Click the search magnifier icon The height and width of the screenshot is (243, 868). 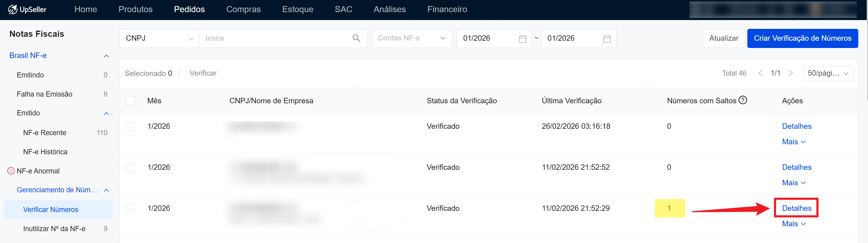[x=356, y=39]
